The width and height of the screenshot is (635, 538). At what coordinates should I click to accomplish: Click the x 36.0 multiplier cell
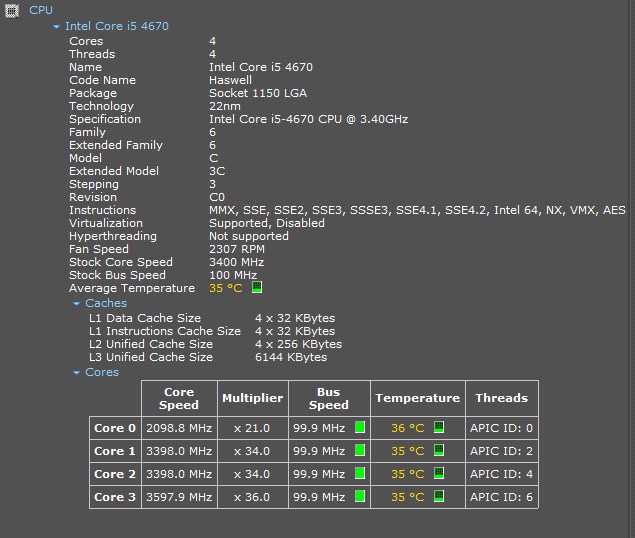point(252,497)
